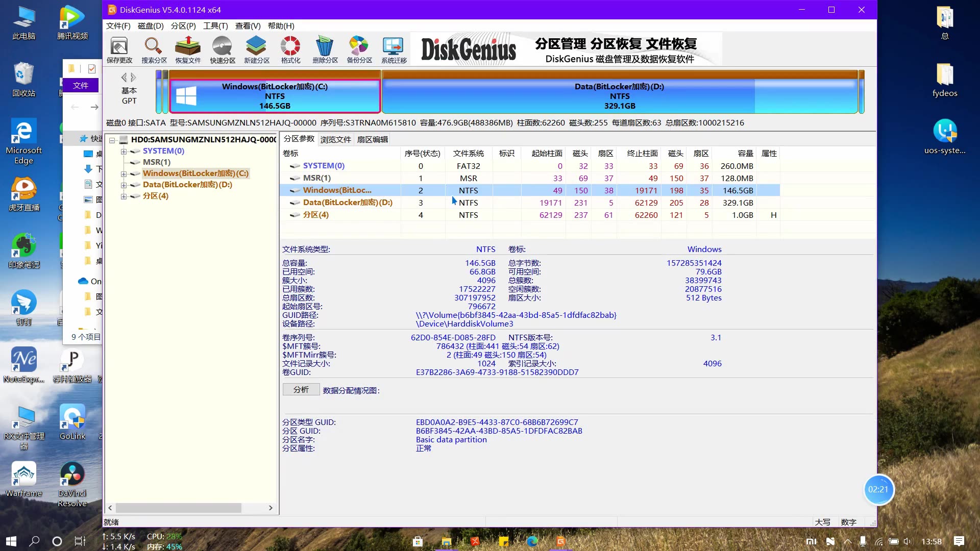Click the Format (格式化) toolbar icon

pyautogui.click(x=290, y=50)
